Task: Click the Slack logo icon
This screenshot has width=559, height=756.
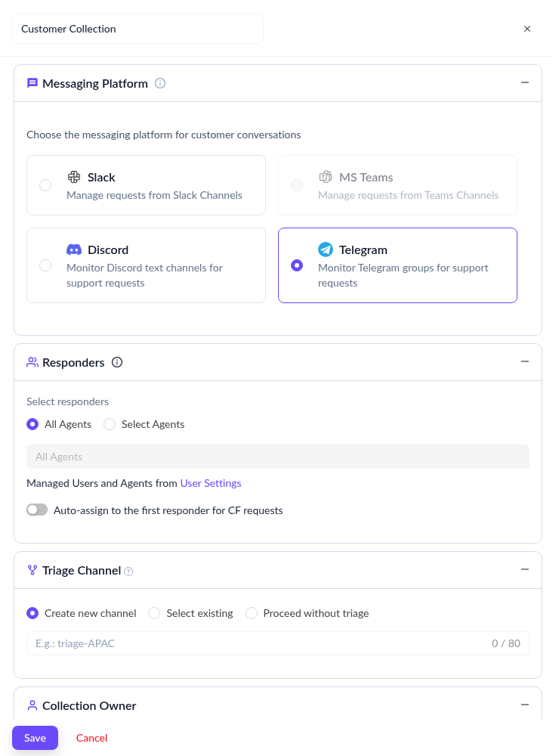Action: coord(74,177)
